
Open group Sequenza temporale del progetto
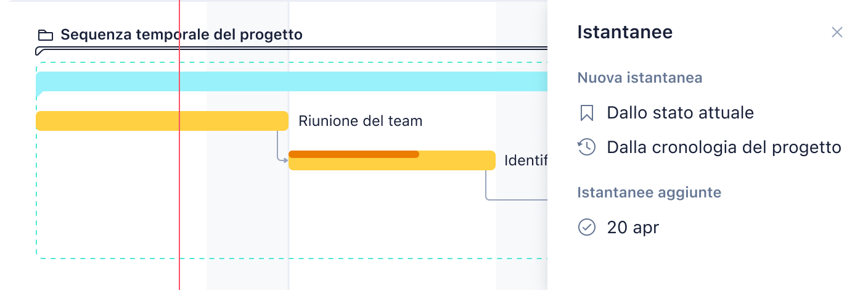pyautogui.click(x=181, y=35)
